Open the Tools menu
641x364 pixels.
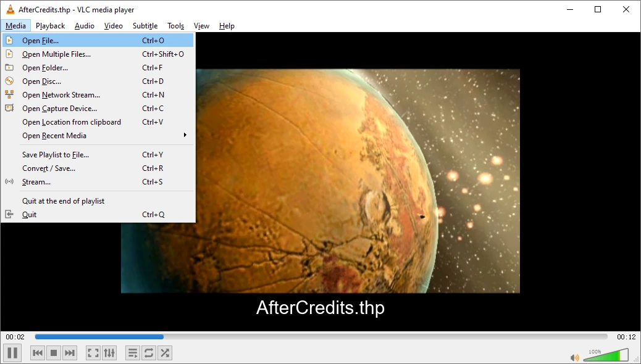(x=176, y=26)
